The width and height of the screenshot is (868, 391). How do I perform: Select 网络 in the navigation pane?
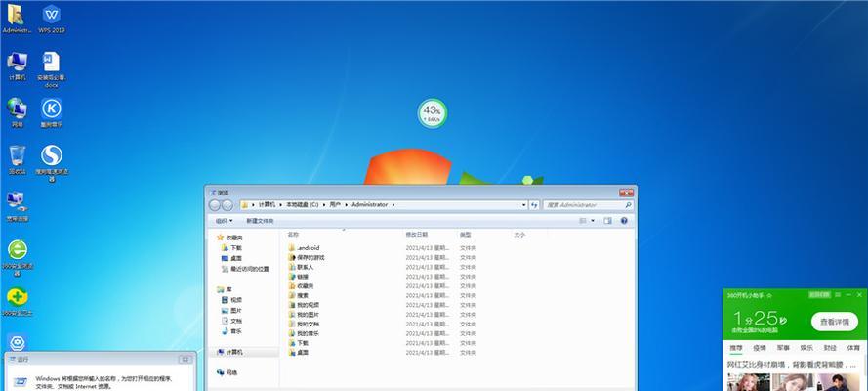pos(227,372)
